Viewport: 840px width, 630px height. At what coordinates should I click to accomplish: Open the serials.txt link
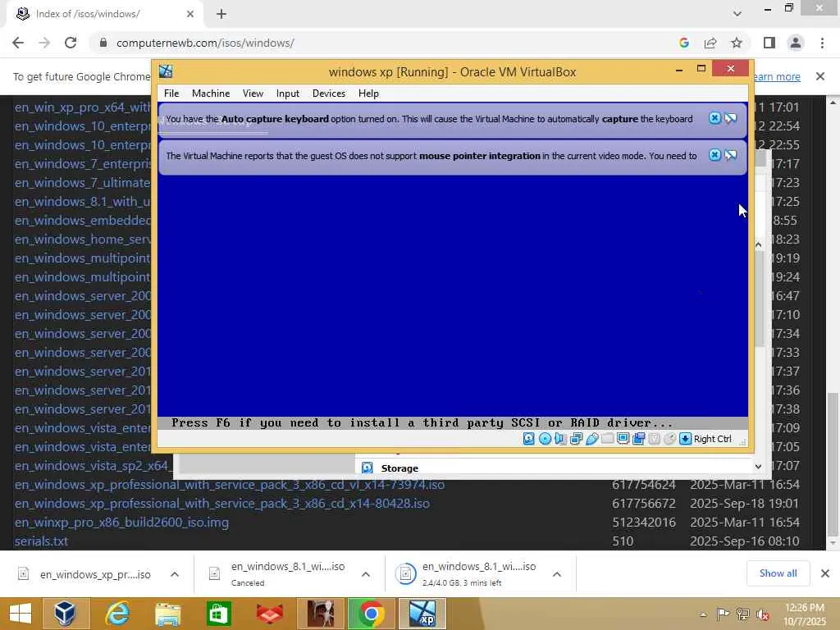click(41, 541)
